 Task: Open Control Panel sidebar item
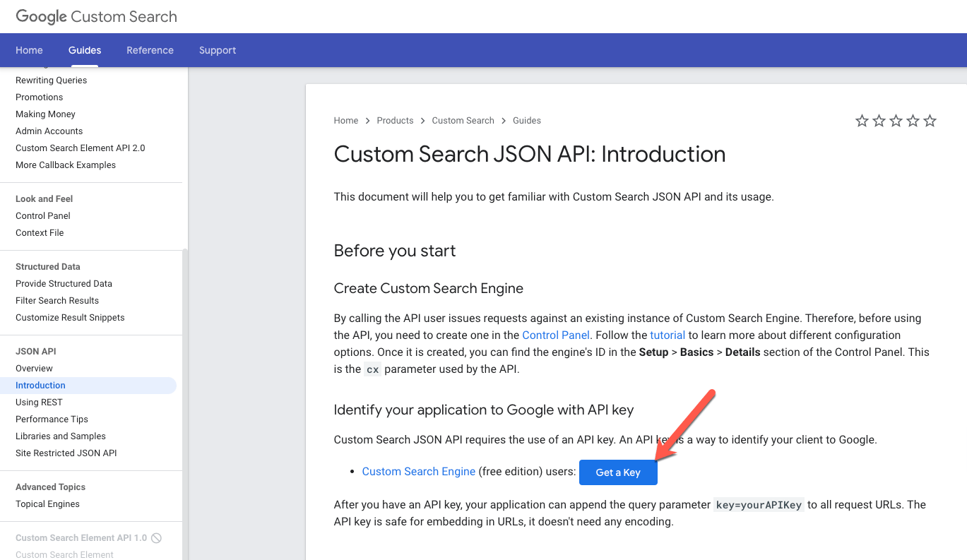click(x=43, y=216)
